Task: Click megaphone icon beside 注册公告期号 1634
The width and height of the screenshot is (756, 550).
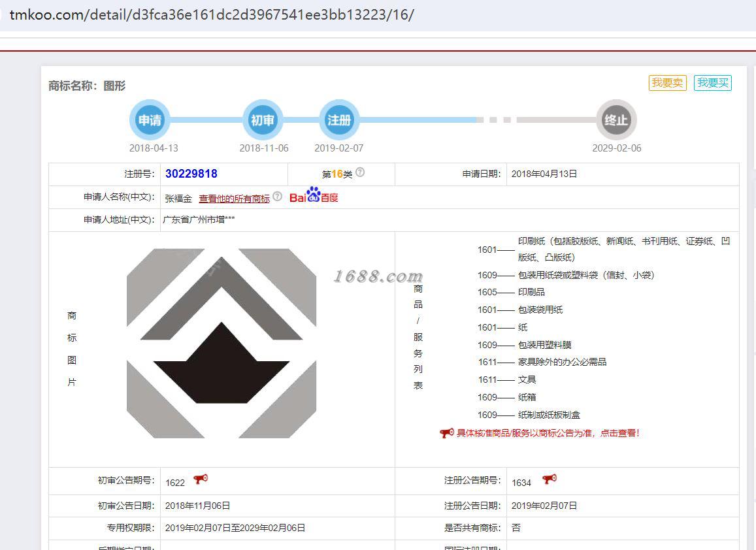Action: coord(549,479)
